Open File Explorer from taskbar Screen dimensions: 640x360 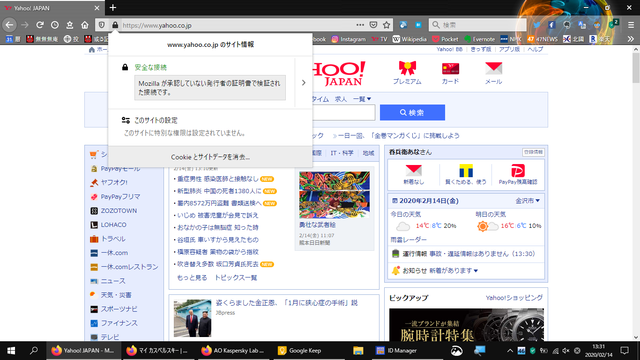click(358, 350)
